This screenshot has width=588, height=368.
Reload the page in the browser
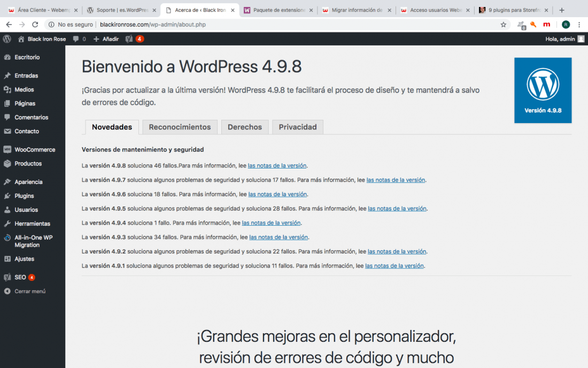point(35,25)
